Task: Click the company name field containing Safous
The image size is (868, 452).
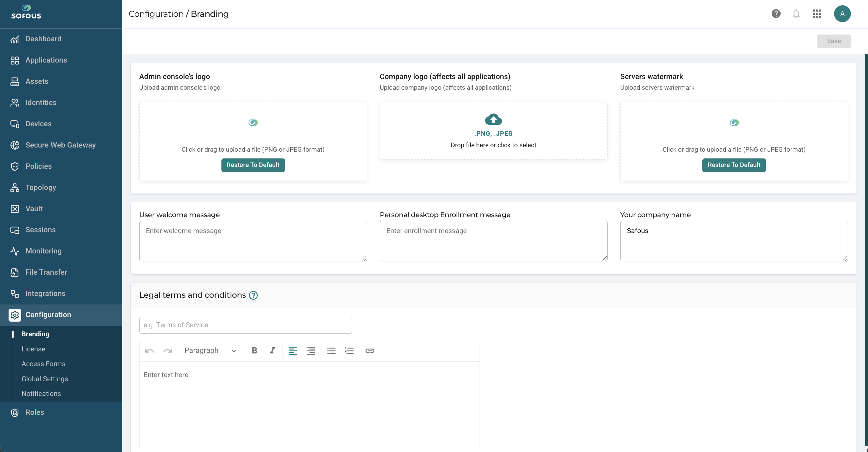Action: click(x=734, y=241)
